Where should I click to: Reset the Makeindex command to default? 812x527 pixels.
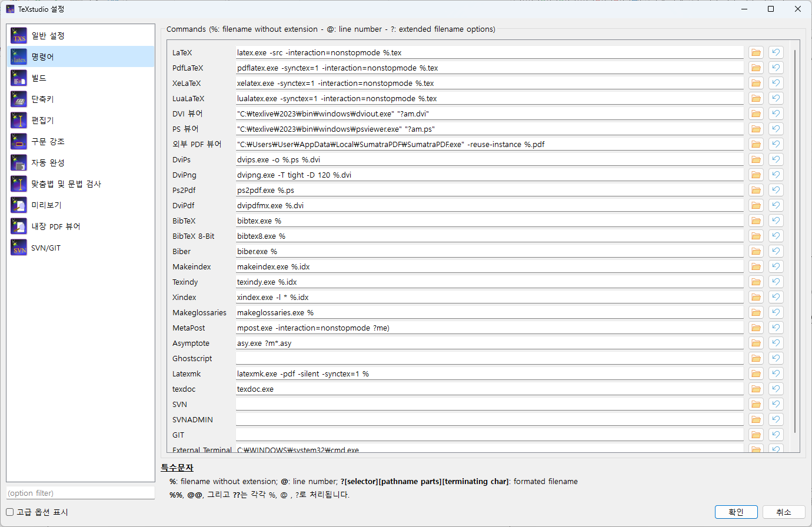pos(776,266)
